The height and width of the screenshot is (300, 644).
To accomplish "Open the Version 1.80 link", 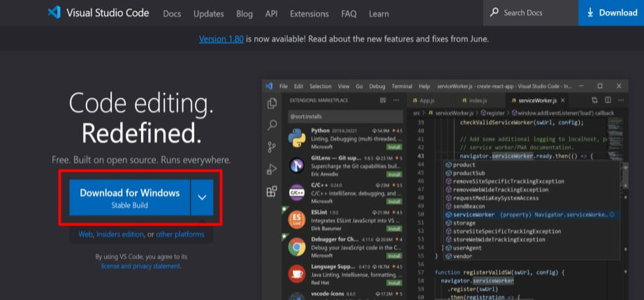I will point(221,39).
